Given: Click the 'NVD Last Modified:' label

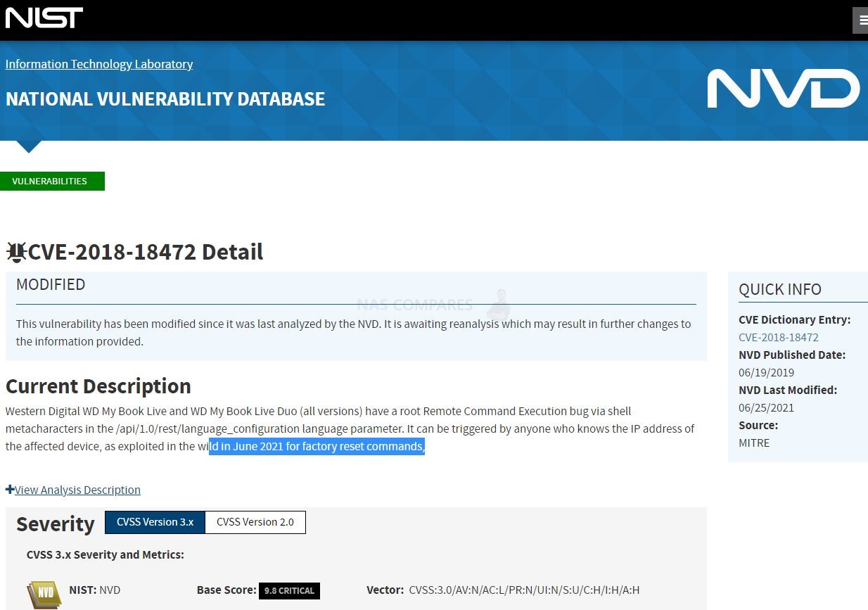Looking at the screenshot, I should pyautogui.click(x=788, y=390).
